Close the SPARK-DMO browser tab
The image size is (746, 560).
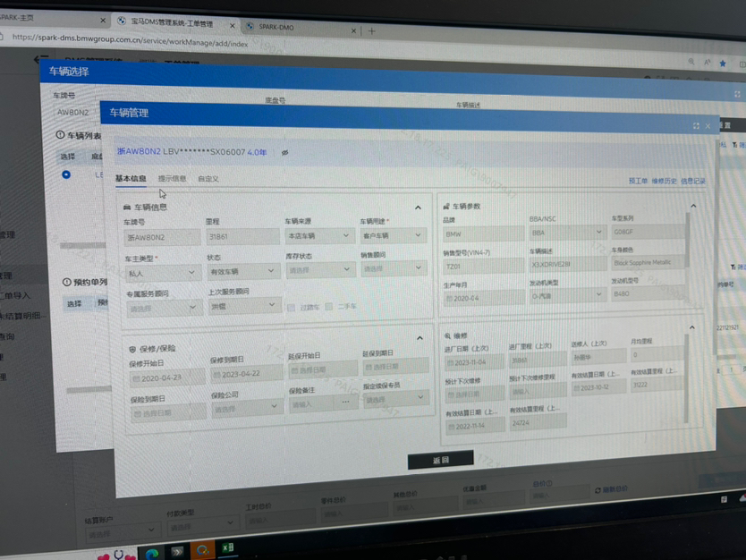pos(353,31)
